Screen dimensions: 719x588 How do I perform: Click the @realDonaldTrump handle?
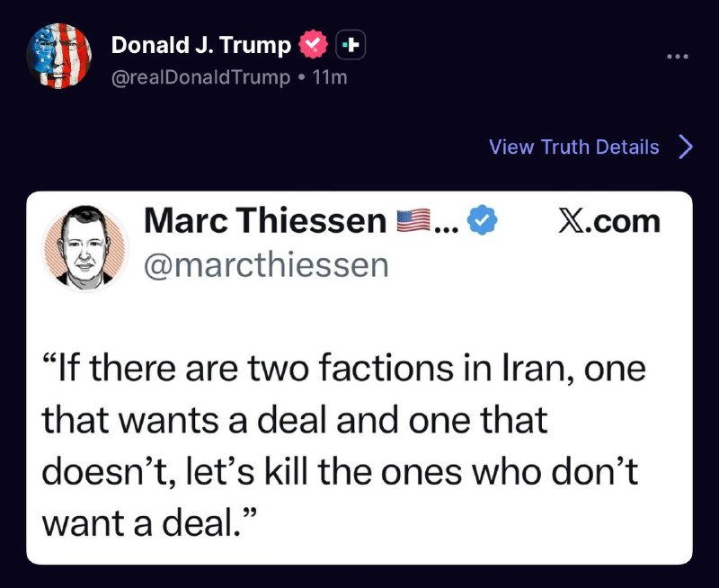(x=200, y=77)
